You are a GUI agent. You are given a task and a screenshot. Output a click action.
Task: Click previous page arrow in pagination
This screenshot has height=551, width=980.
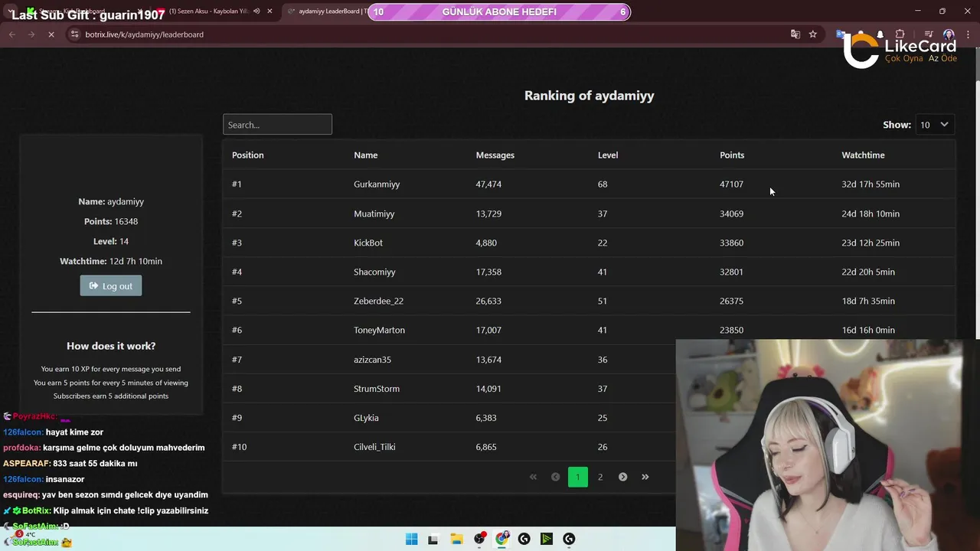pyautogui.click(x=556, y=477)
